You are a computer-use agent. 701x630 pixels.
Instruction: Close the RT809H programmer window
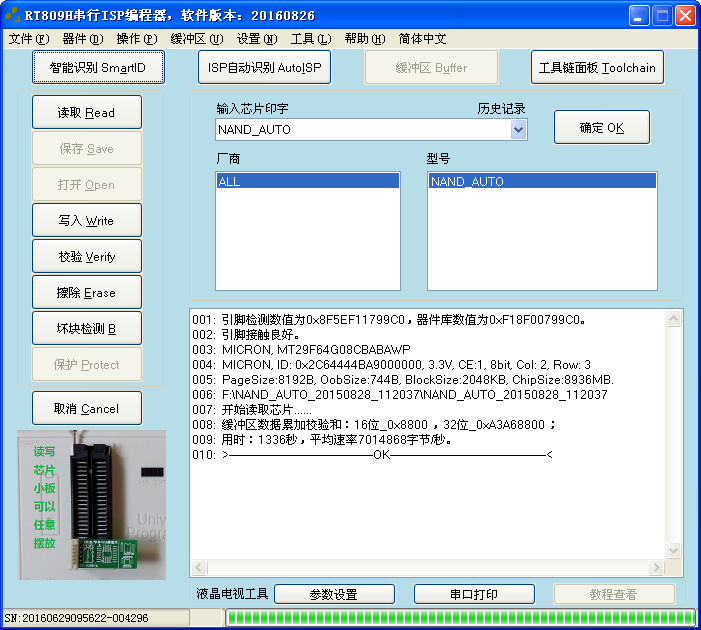coord(685,16)
